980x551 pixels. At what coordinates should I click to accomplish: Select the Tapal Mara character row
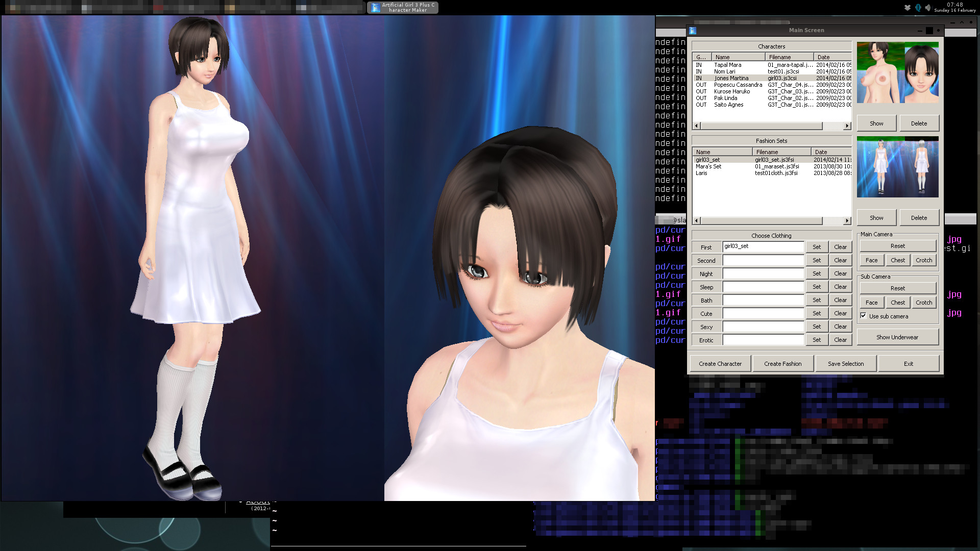772,65
